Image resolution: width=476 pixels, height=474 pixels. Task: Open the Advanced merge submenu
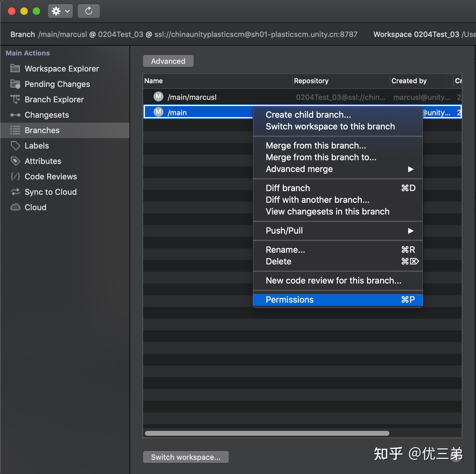[x=299, y=169]
